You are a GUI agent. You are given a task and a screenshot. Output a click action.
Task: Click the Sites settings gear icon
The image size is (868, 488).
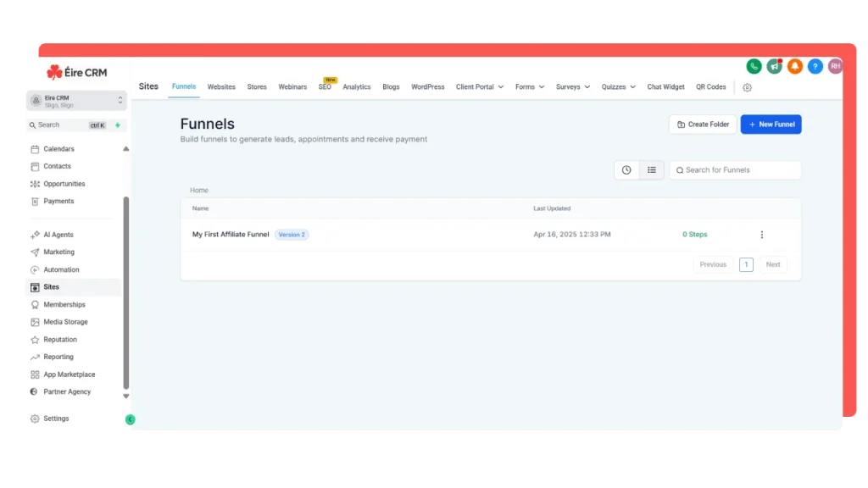pyautogui.click(x=747, y=87)
